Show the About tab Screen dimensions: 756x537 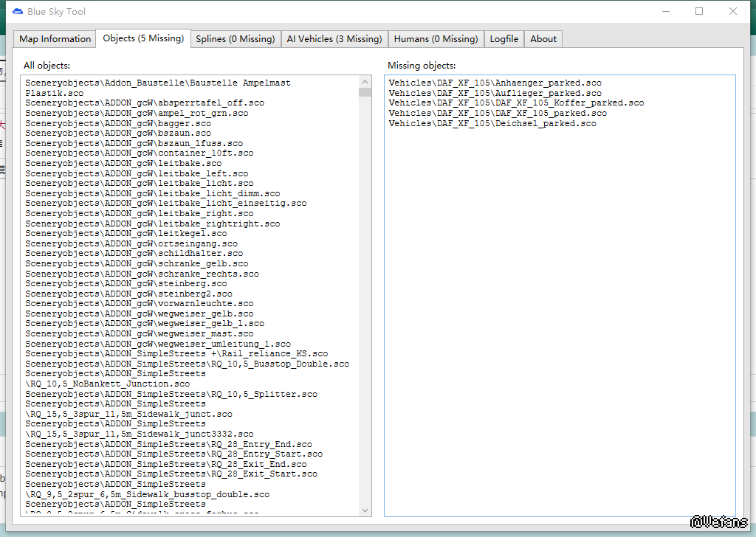pyautogui.click(x=543, y=39)
